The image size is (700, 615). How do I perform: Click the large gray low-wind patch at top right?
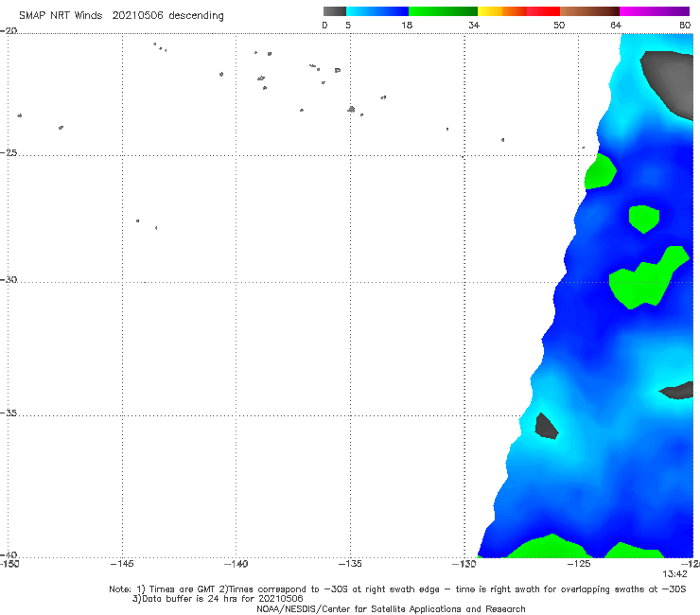[672, 80]
